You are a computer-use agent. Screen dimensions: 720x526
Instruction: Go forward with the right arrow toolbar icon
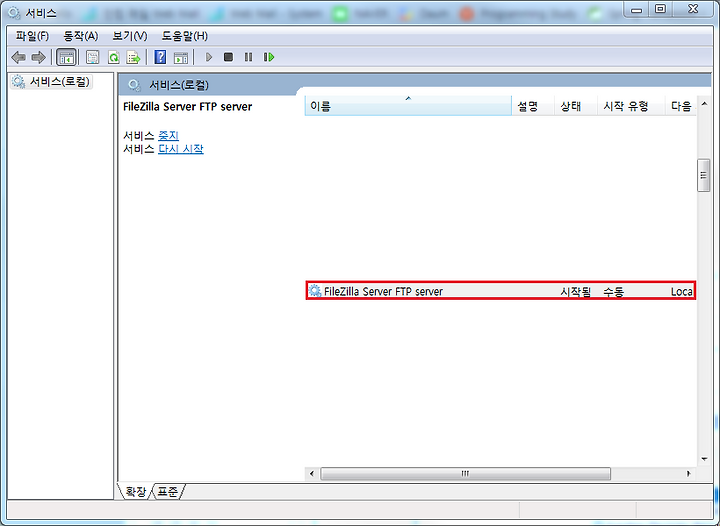tap(38, 57)
